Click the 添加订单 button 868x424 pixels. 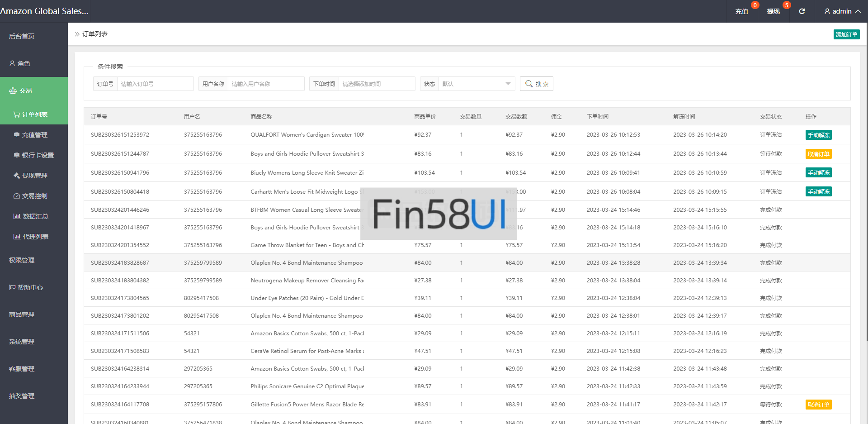click(x=846, y=34)
